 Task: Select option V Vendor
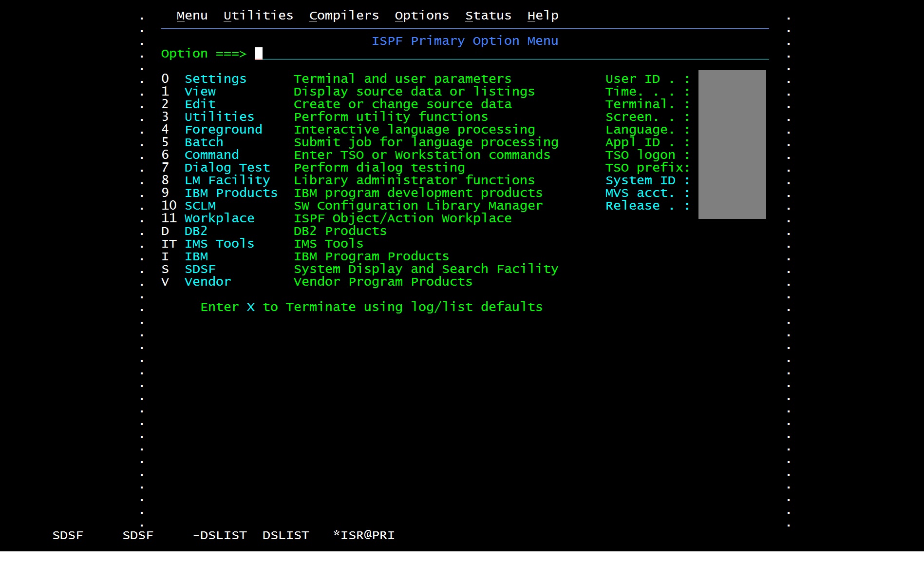click(207, 282)
